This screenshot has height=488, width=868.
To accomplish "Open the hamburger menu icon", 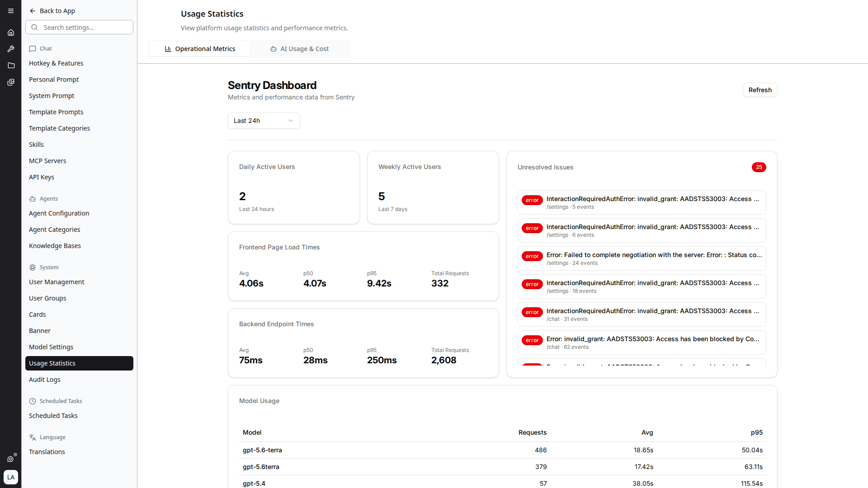I will (11, 11).
